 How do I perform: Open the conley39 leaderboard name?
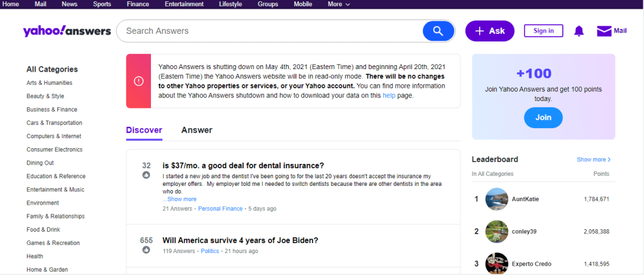coord(524,232)
